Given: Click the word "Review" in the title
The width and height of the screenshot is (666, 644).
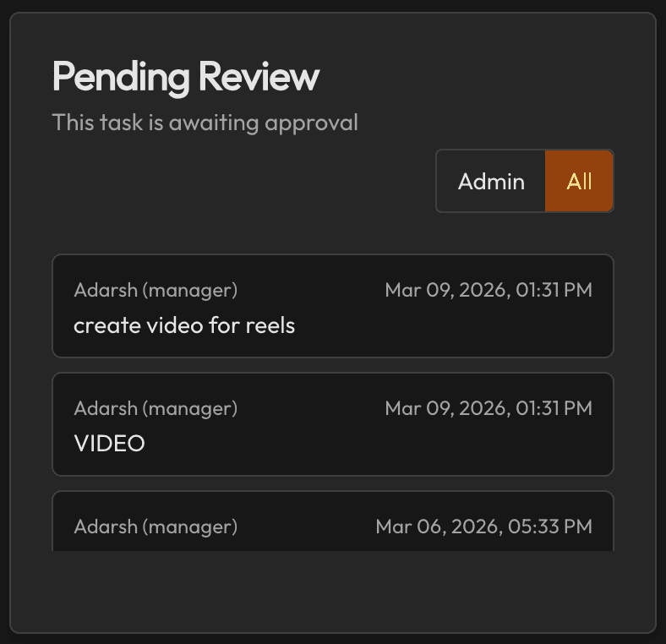Looking at the screenshot, I should (x=259, y=77).
